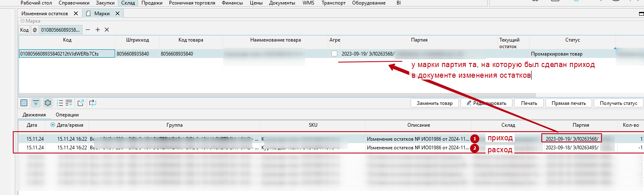Collapse the Марка group section

tap(23, 20)
